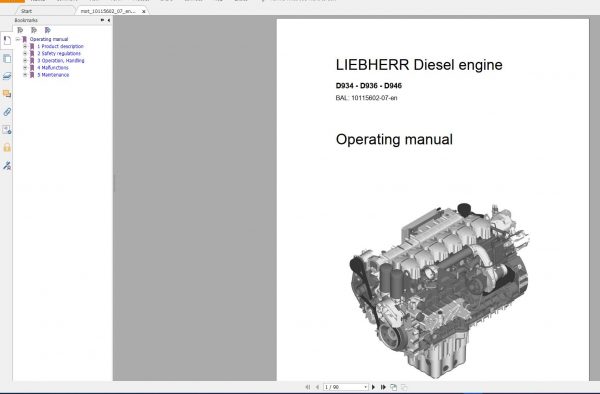Expand the 2 Safety regulations bookmark
The height and width of the screenshot is (394, 600).
[x=25, y=54]
